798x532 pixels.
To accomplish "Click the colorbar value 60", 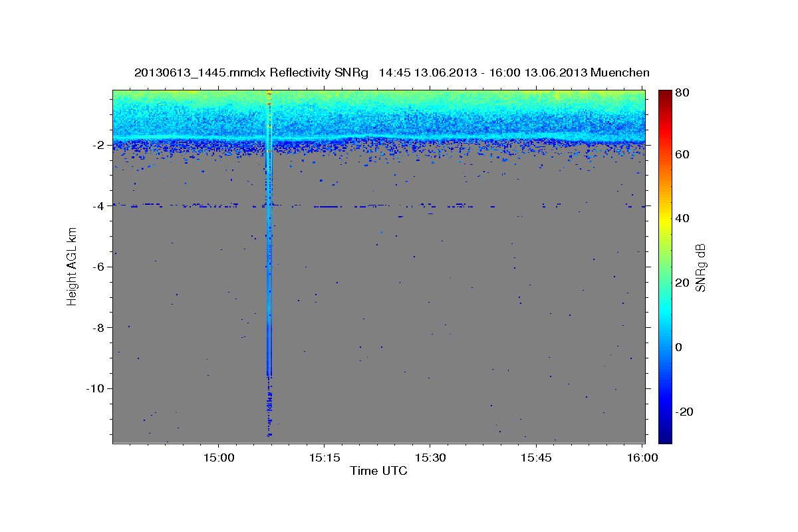I will pos(683,154).
